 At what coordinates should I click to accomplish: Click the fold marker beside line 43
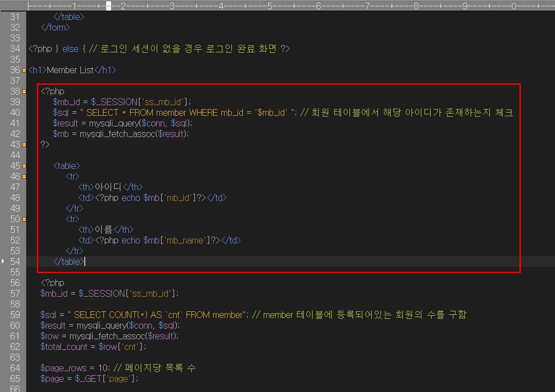pos(24,145)
